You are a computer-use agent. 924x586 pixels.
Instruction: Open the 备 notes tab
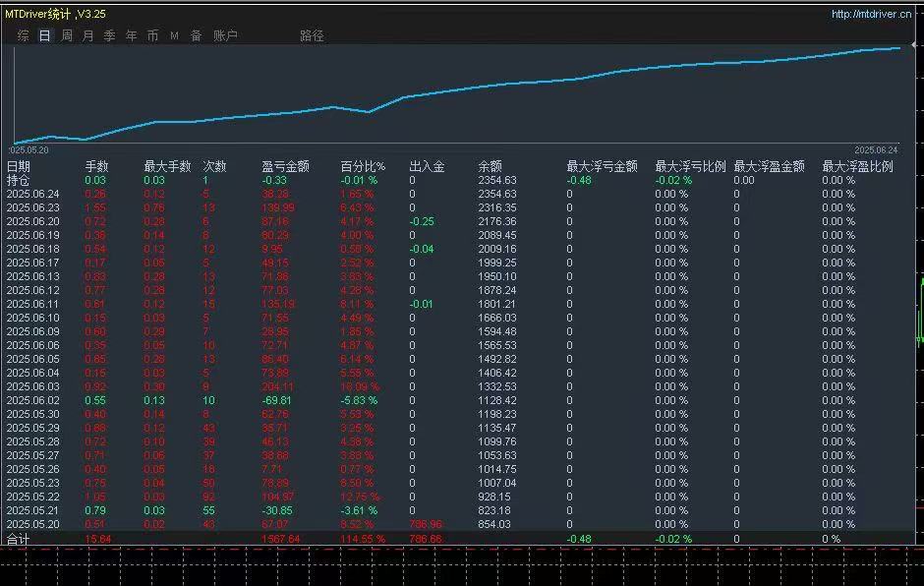(x=197, y=35)
